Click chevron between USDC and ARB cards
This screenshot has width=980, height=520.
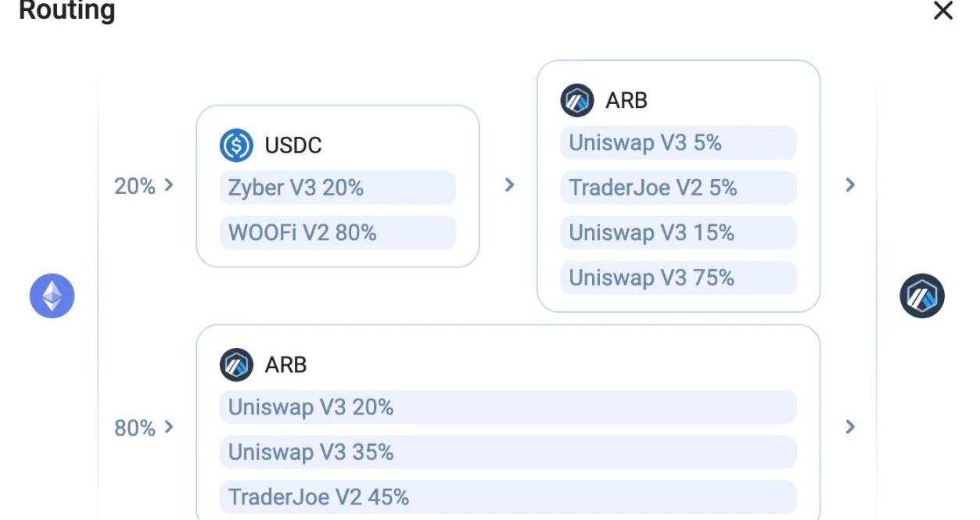(x=509, y=185)
